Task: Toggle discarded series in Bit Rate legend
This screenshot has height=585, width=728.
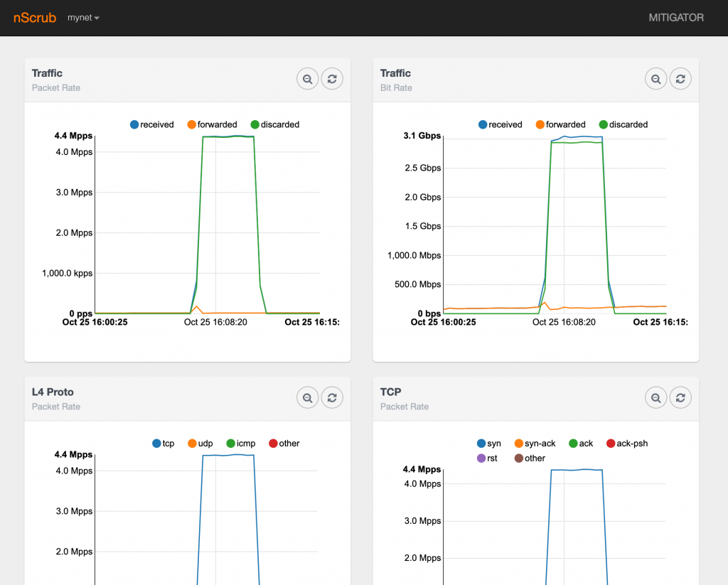Action: point(623,124)
